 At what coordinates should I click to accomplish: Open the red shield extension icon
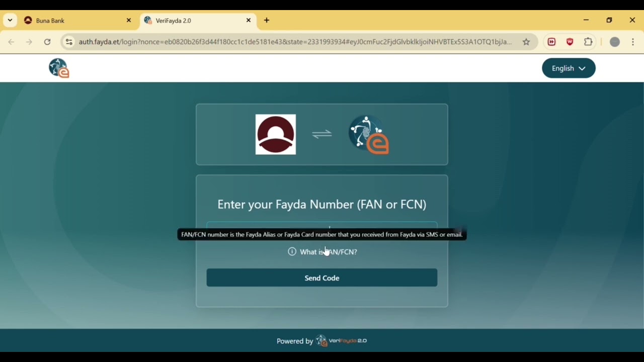coord(570,42)
